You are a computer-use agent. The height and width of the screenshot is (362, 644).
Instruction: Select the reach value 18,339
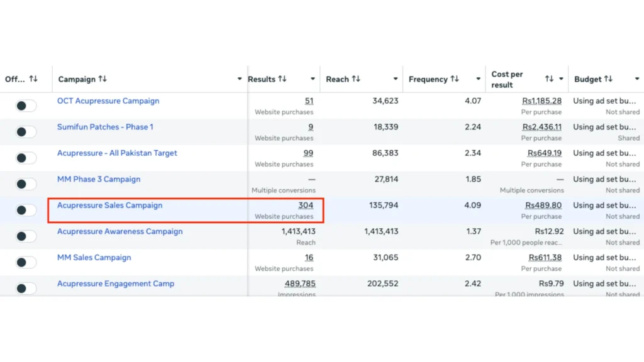386,127
